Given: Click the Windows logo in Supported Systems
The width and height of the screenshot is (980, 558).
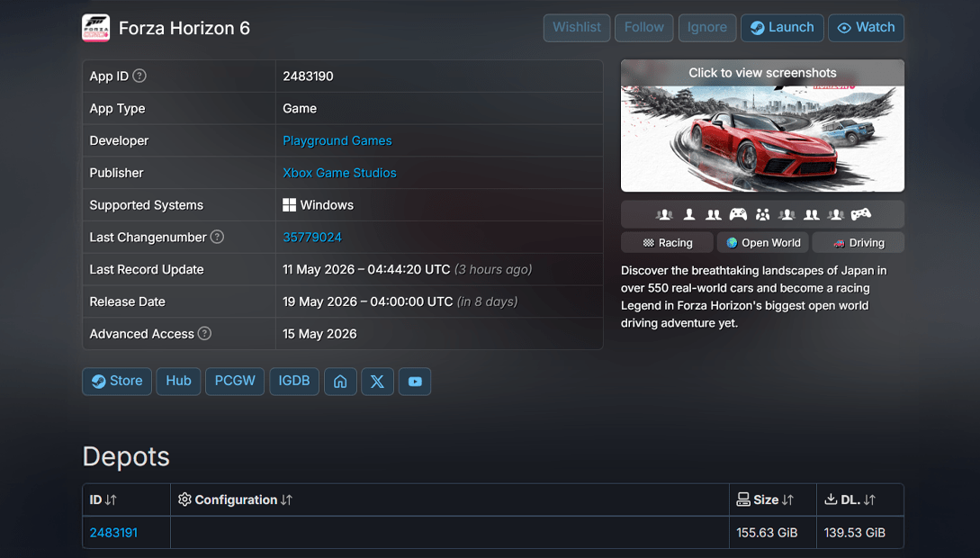Looking at the screenshot, I should [290, 205].
